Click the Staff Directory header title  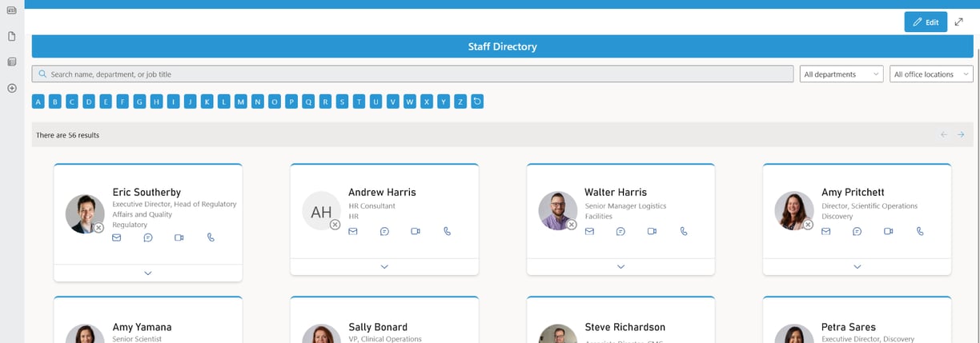(x=502, y=47)
